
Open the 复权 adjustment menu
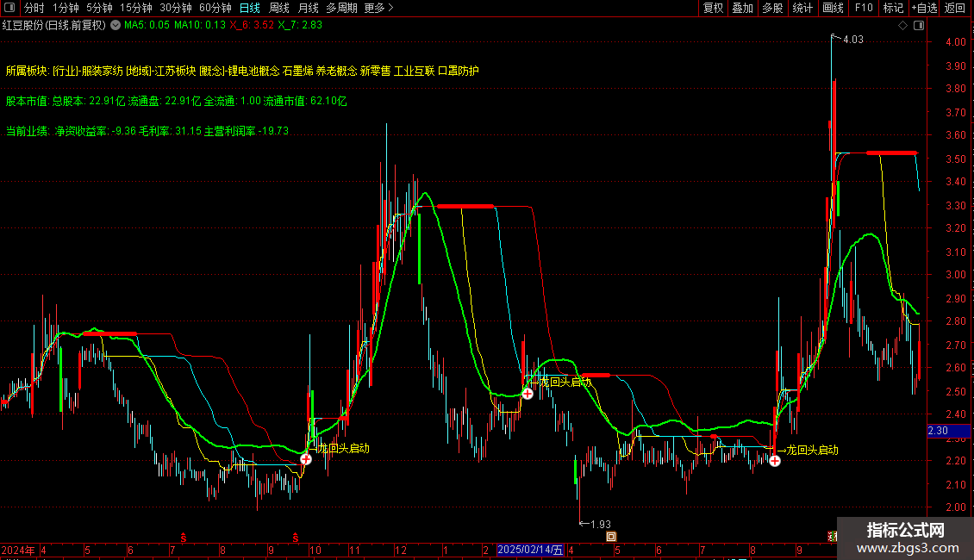[x=713, y=8]
